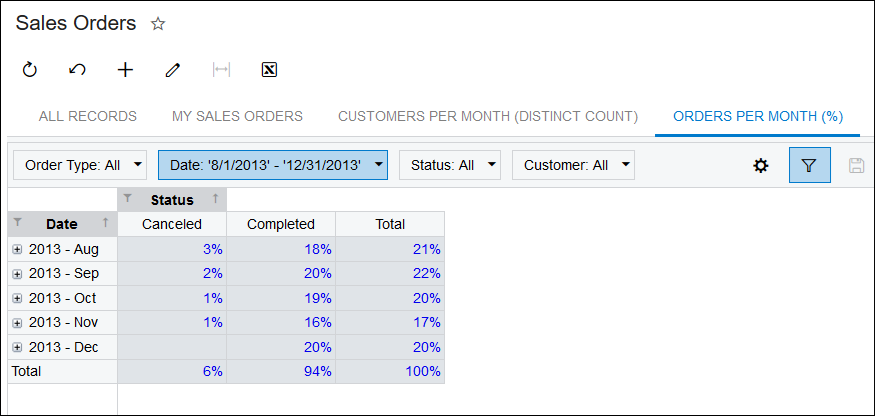This screenshot has height=416, width=875.
Task: Click the Refresh icon in the toolbar
Action: click(x=29, y=70)
